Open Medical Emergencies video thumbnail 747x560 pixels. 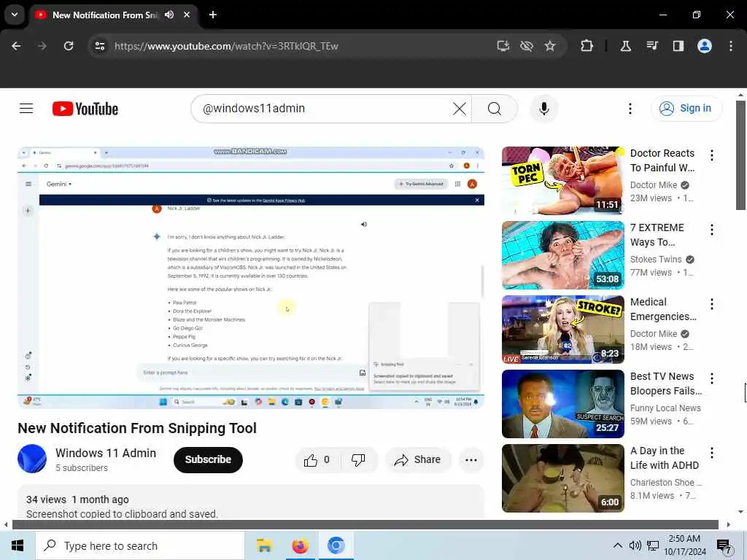coord(562,330)
